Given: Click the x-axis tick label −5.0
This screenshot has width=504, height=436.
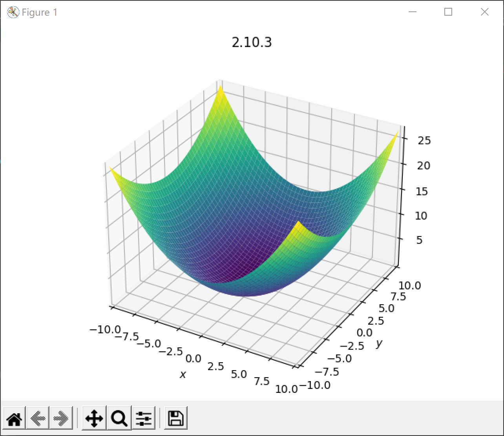Looking at the screenshot, I should pos(148,344).
